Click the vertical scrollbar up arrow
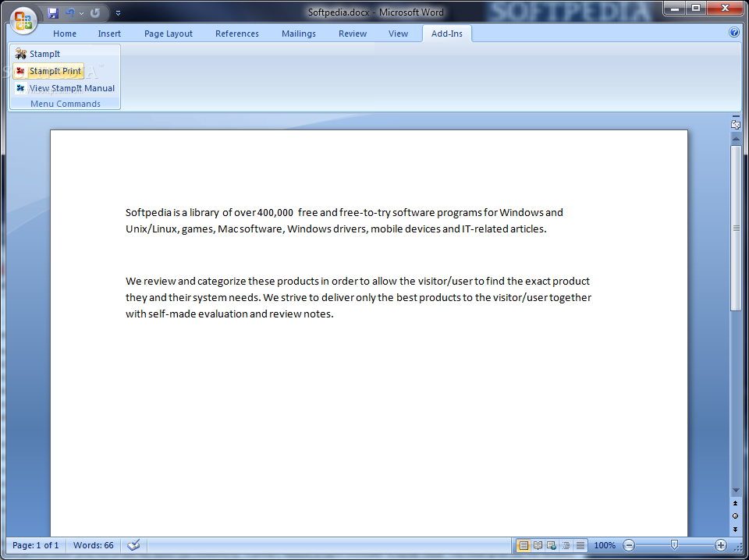The height and width of the screenshot is (560, 749). pos(736,138)
